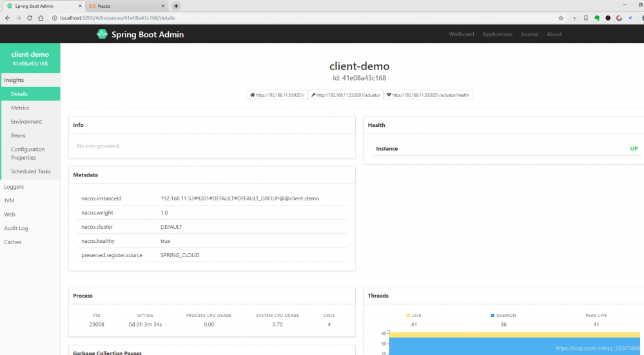
Task: Expand Web in the sidebar
Action: tap(30, 215)
